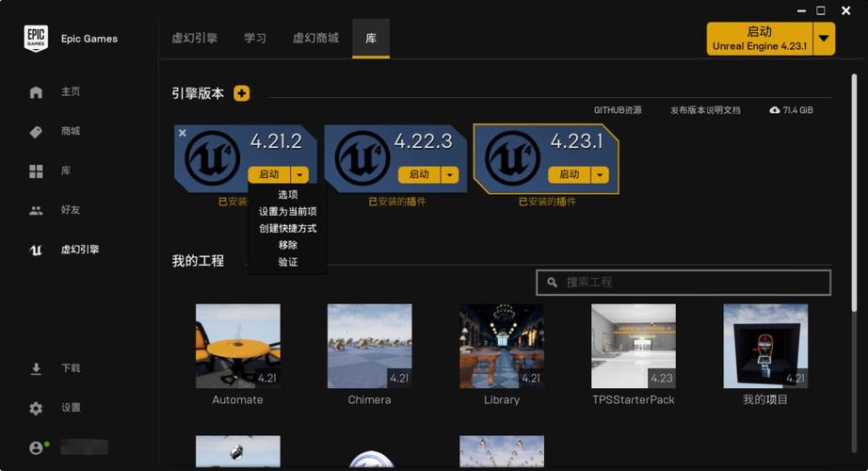Choose 设置为当前项 in the menu
Image resolution: width=868 pixels, height=471 pixels.
click(288, 211)
